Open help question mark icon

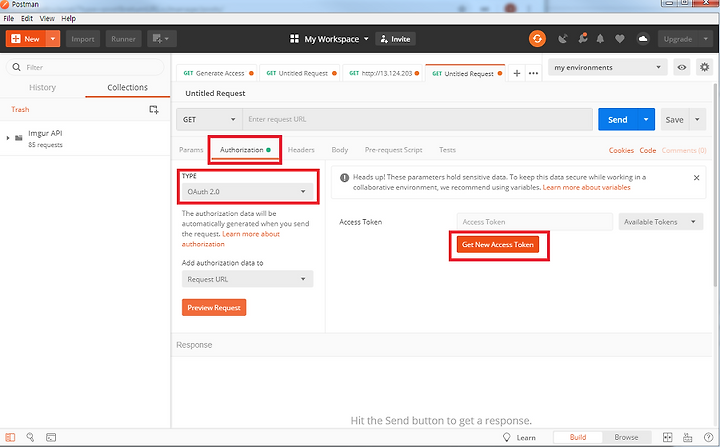point(709,437)
